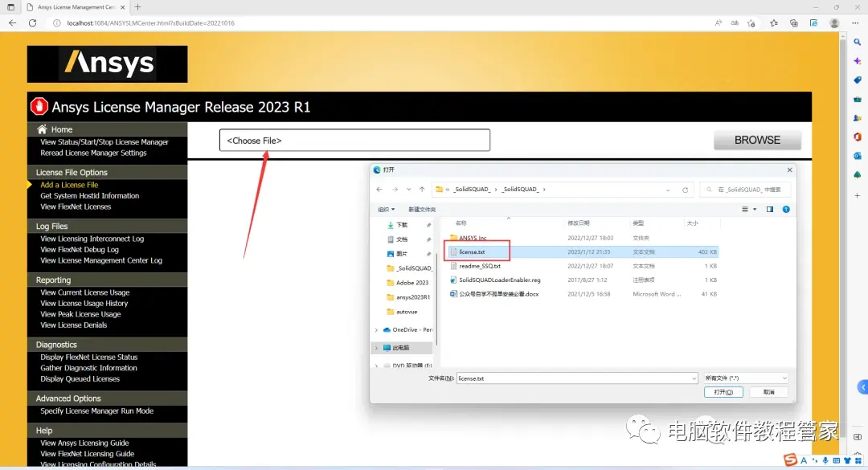Click the Read aloud icon in address bar
This screenshot has width=868, height=470.
[x=718, y=23]
